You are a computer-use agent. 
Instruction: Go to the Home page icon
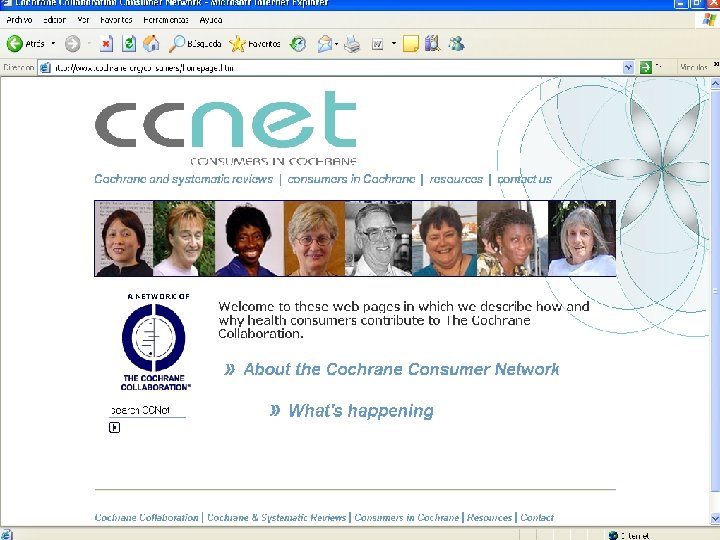click(151, 44)
